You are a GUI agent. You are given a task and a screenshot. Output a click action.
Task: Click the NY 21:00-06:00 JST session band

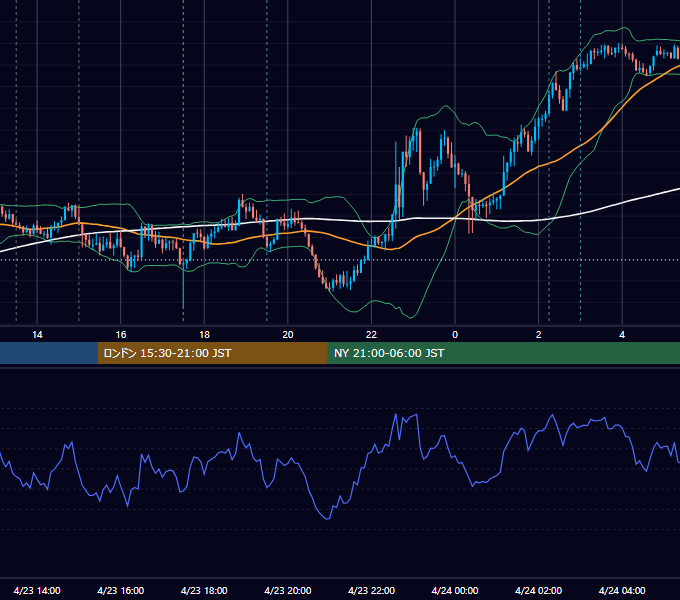[x=503, y=353]
